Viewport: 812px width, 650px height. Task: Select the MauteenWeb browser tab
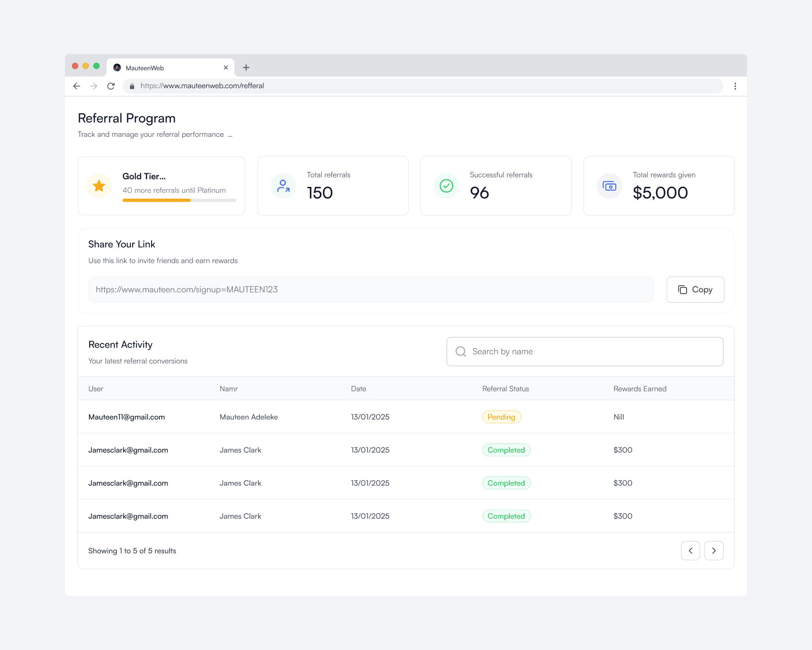171,68
